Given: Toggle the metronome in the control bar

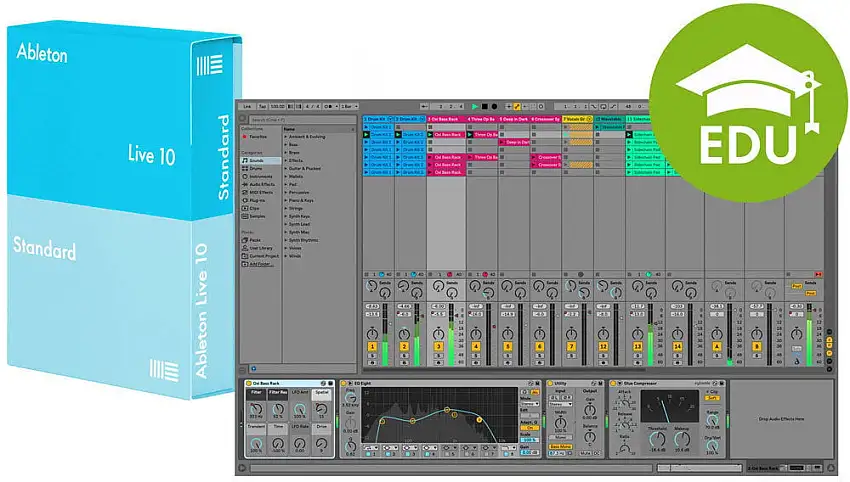Looking at the screenshot, I should click(332, 107).
